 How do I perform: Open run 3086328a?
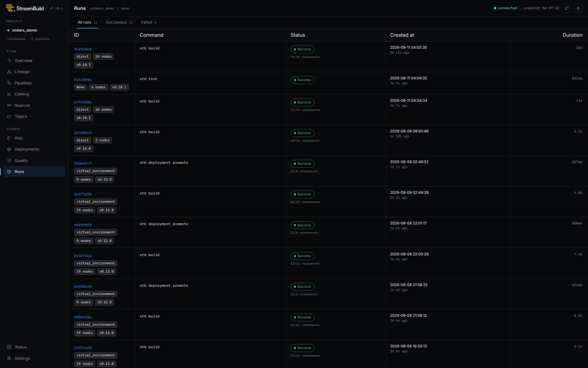(x=83, y=317)
